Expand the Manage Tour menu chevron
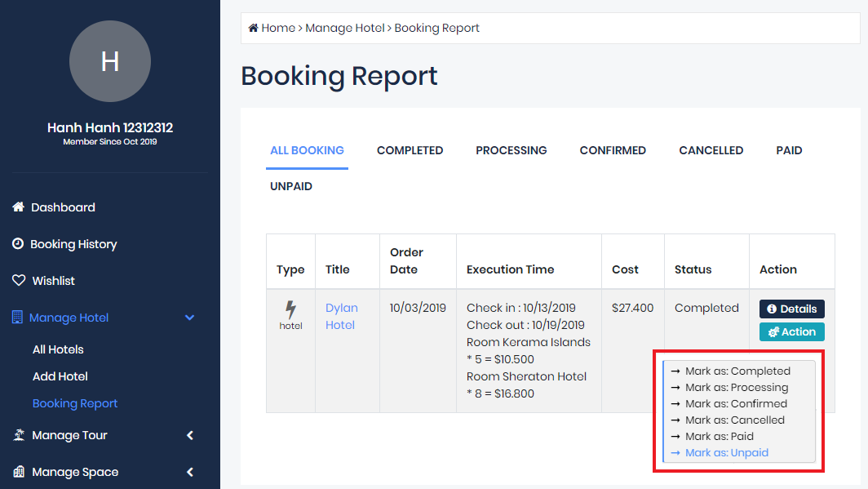This screenshot has height=489, width=868. [x=190, y=435]
